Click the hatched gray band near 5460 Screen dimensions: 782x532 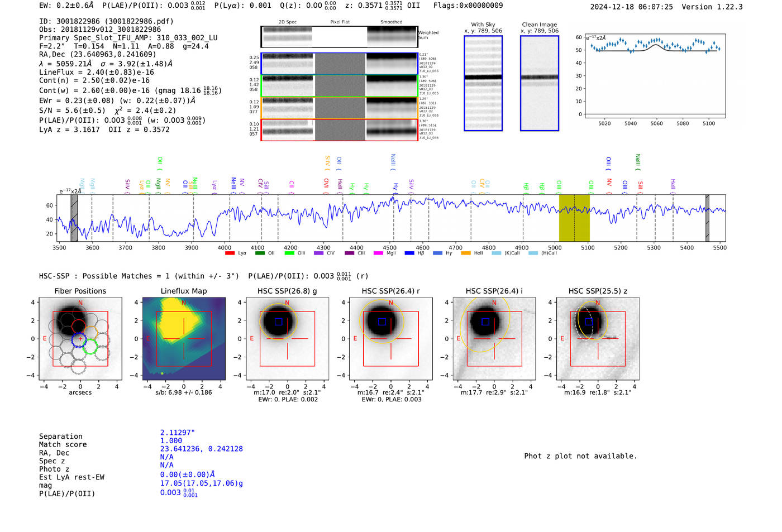click(707, 218)
